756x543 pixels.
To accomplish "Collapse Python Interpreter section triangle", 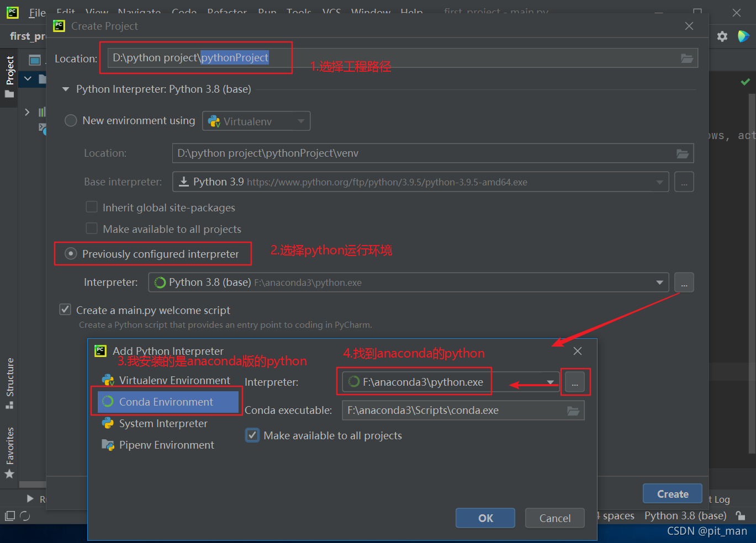I will click(x=66, y=89).
